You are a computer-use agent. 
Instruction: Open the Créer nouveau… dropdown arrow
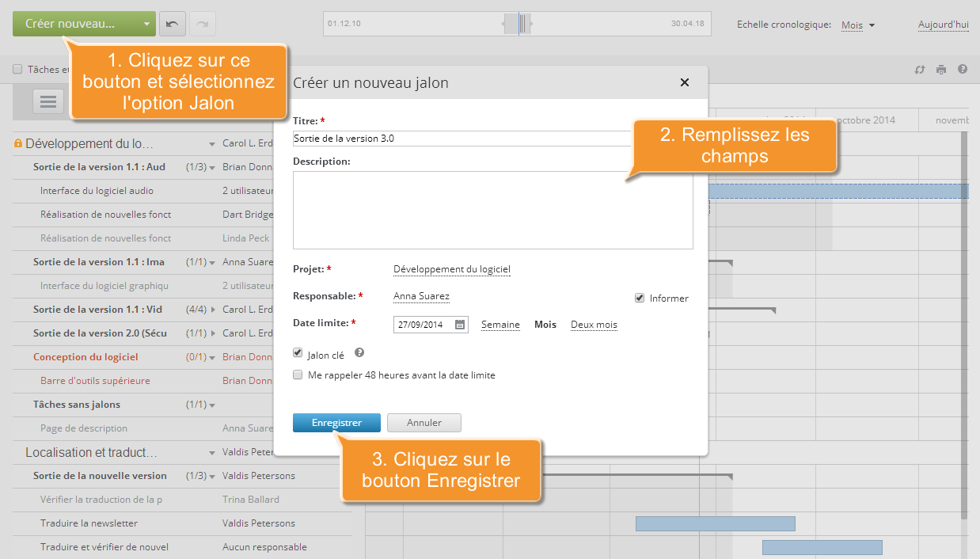tap(146, 25)
